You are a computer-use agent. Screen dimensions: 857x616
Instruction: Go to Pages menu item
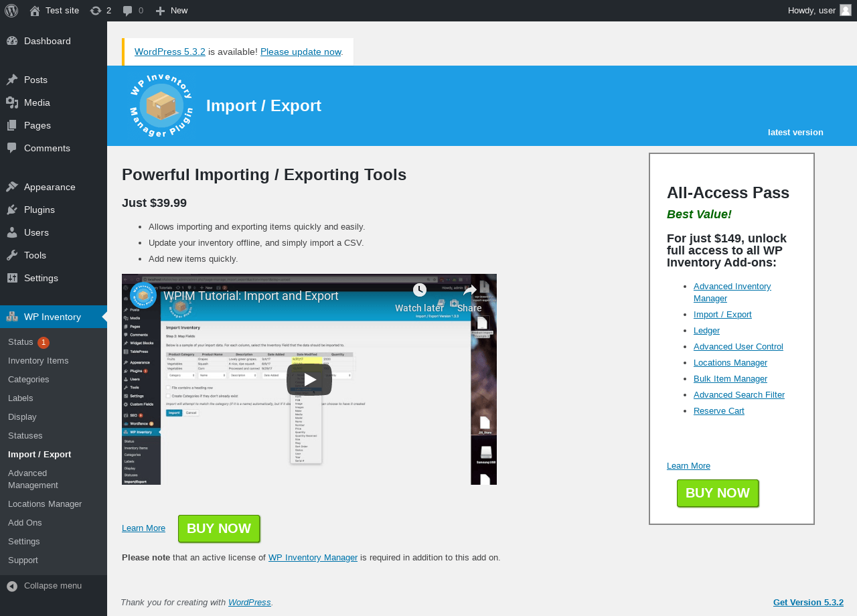pyautogui.click(x=54, y=125)
